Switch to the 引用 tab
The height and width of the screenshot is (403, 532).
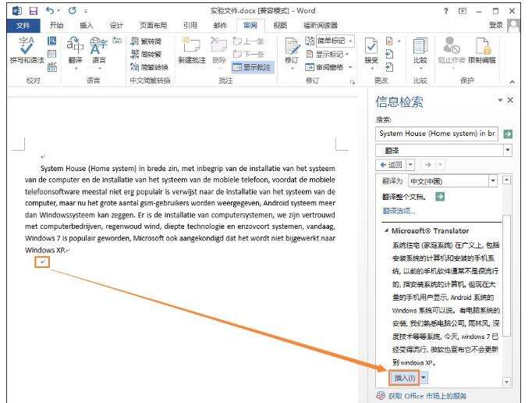coord(190,25)
